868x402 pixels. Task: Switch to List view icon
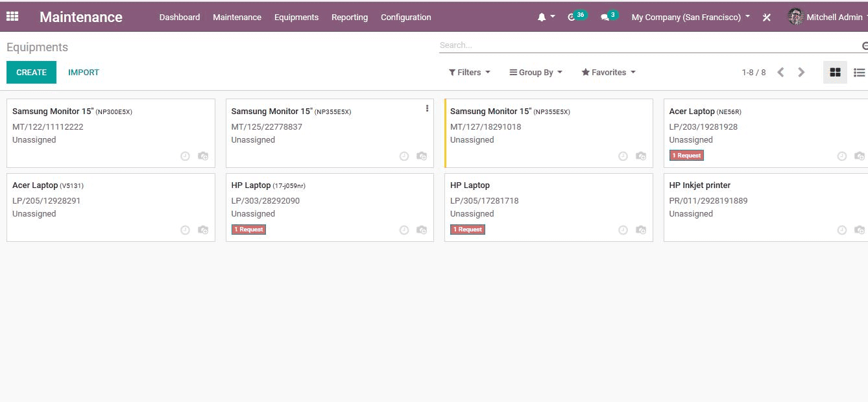pos(859,73)
